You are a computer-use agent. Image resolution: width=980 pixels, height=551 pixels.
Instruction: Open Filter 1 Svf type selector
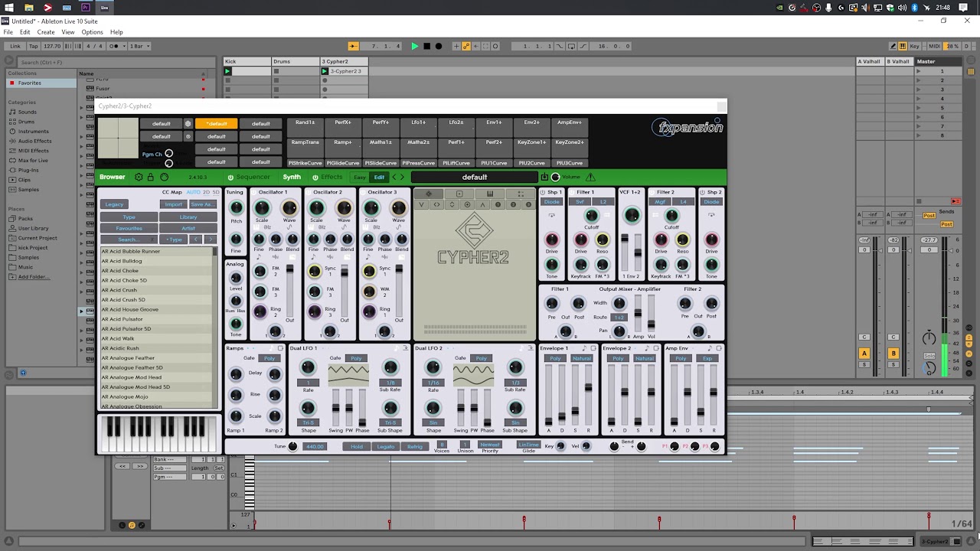click(x=580, y=202)
